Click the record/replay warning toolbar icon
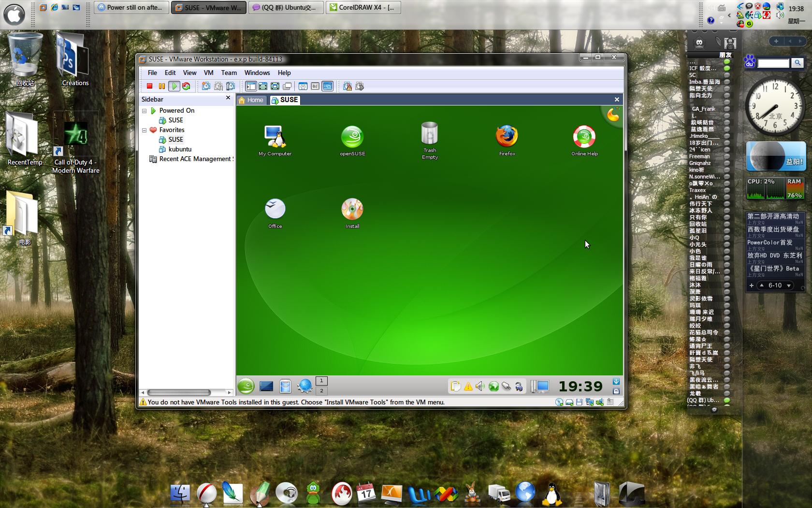Viewport: 812px width, 508px height. [x=348, y=86]
